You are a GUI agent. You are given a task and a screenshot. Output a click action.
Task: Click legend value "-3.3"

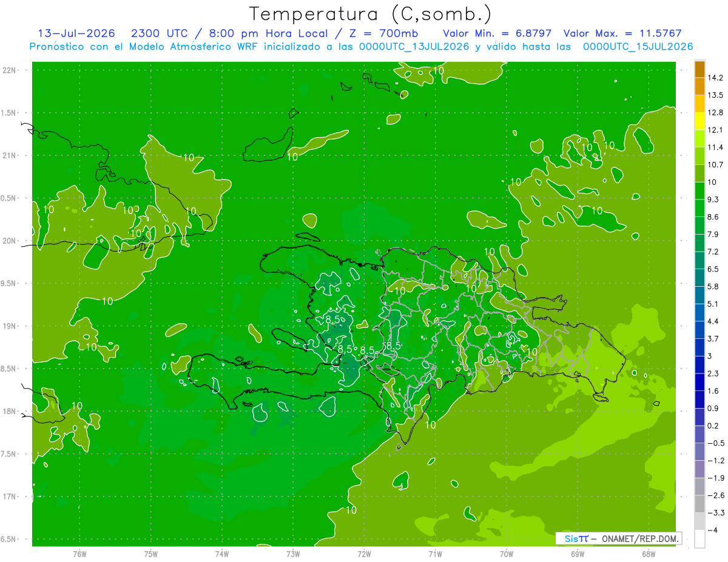pos(716,513)
